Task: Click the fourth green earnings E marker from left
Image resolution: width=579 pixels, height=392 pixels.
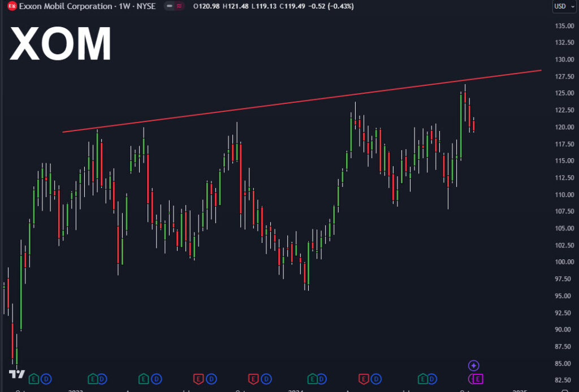Action: pyautogui.click(x=312, y=378)
